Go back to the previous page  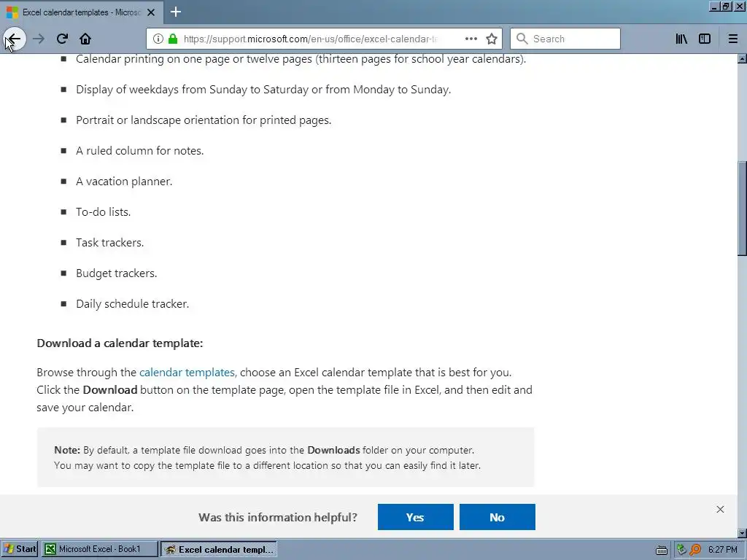(15, 39)
